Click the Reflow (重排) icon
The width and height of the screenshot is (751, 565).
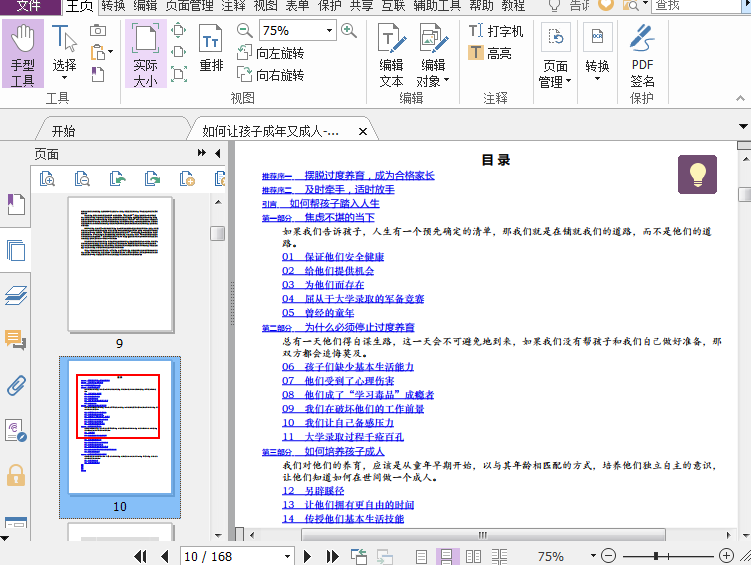(x=211, y=49)
